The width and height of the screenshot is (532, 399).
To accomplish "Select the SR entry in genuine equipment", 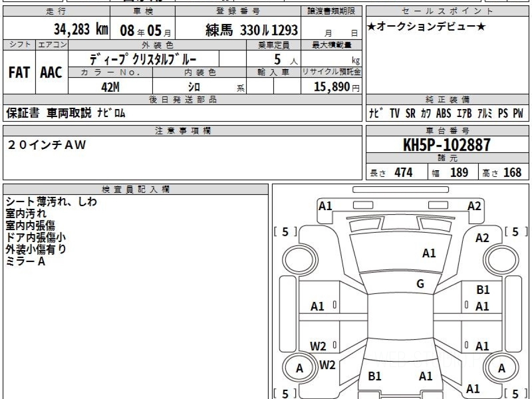I will point(411,113).
